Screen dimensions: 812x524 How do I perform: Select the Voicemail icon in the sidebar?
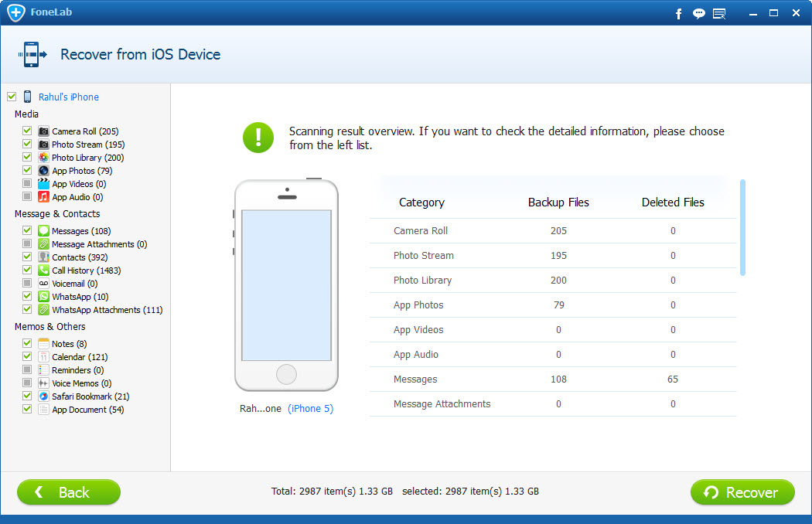(x=43, y=283)
